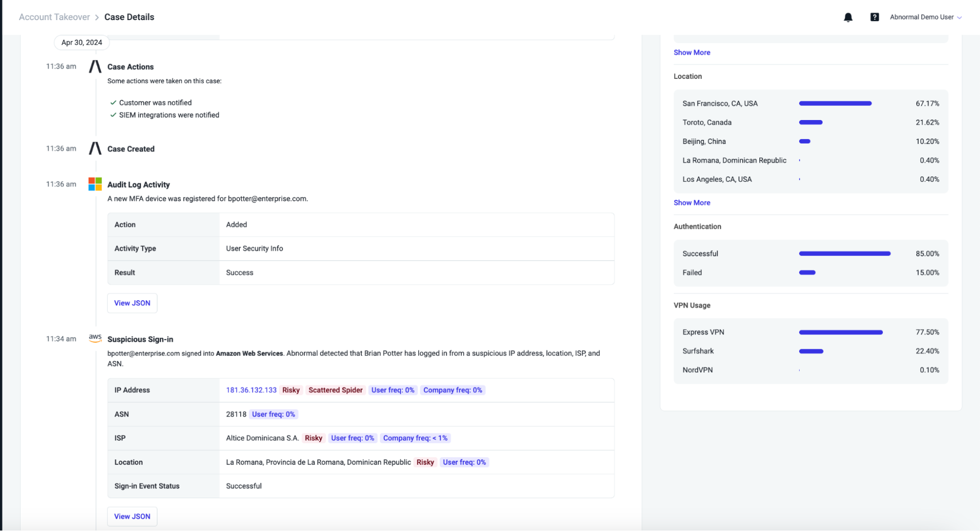
Task: Open the Abnormal Demo User dropdown
Action: coord(926,17)
